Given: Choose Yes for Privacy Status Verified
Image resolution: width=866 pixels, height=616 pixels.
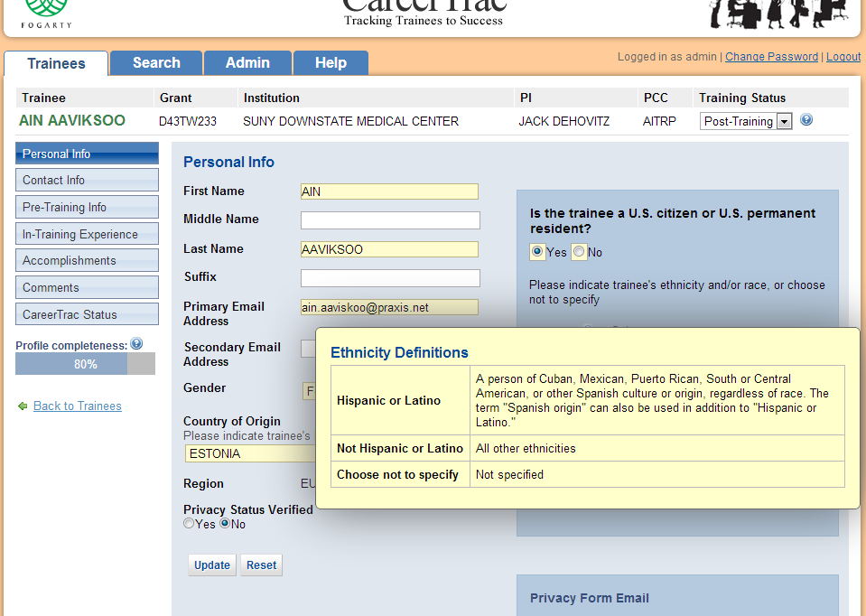Looking at the screenshot, I should 189,523.
